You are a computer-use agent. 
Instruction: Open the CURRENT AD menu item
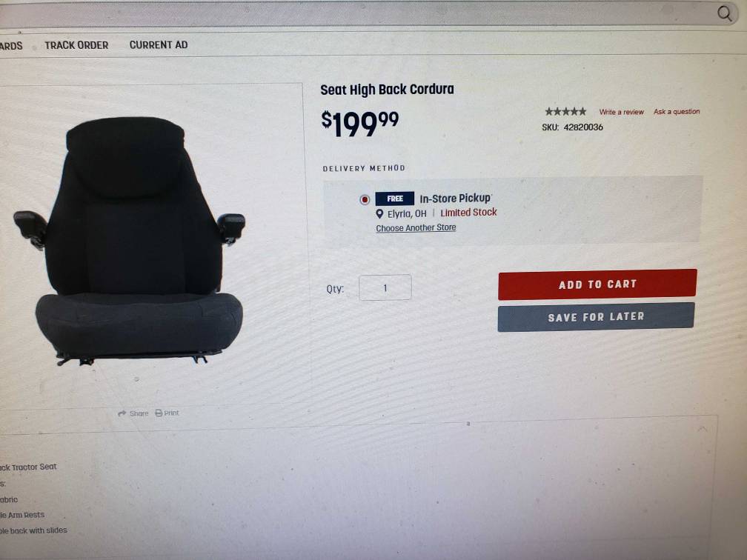click(159, 44)
